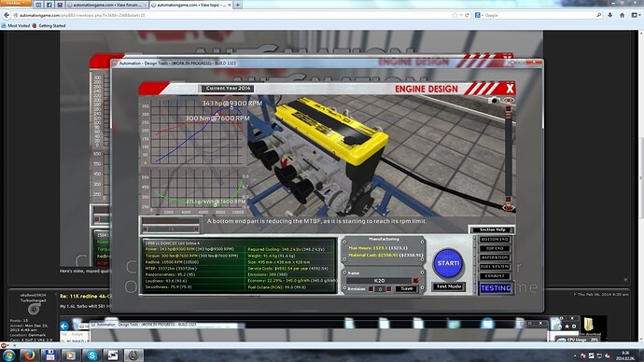Screen dimensions: 644x362
Task: Open the Firefox menu dropdown
Action: click(x=15, y=3)
